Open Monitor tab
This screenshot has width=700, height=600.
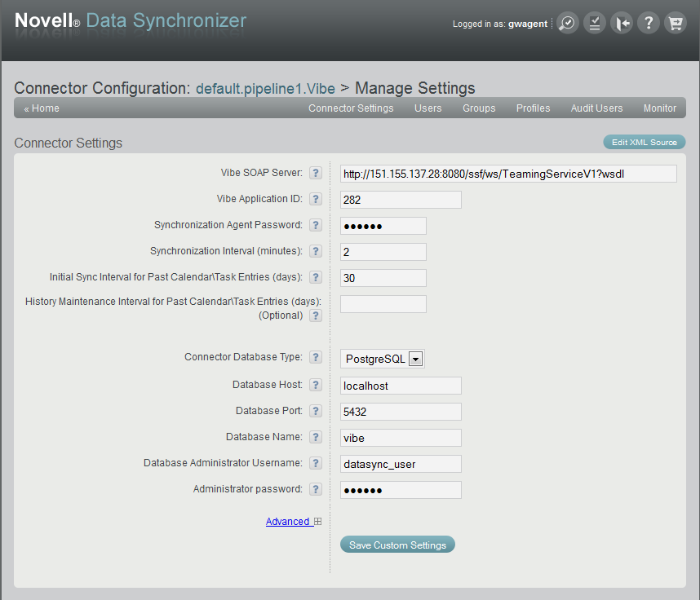[660, 108]
